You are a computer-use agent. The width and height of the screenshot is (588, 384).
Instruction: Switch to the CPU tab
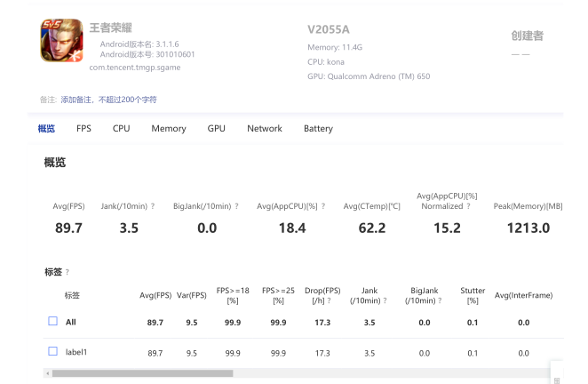tap(121, 128)
